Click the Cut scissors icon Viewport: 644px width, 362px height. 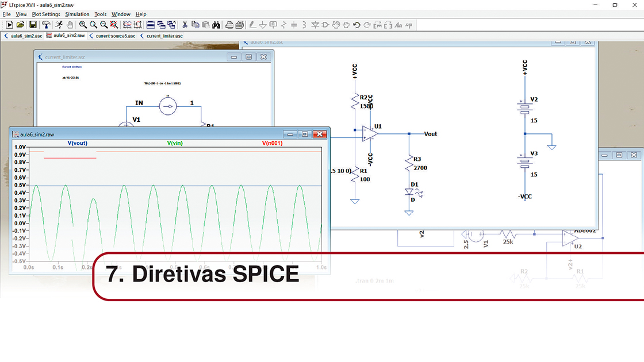pyautogui.click(x=185, y=25)
